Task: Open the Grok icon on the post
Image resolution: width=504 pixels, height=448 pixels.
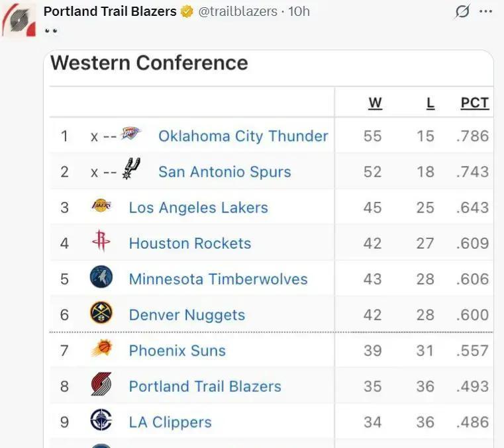Action: (463, 11)
